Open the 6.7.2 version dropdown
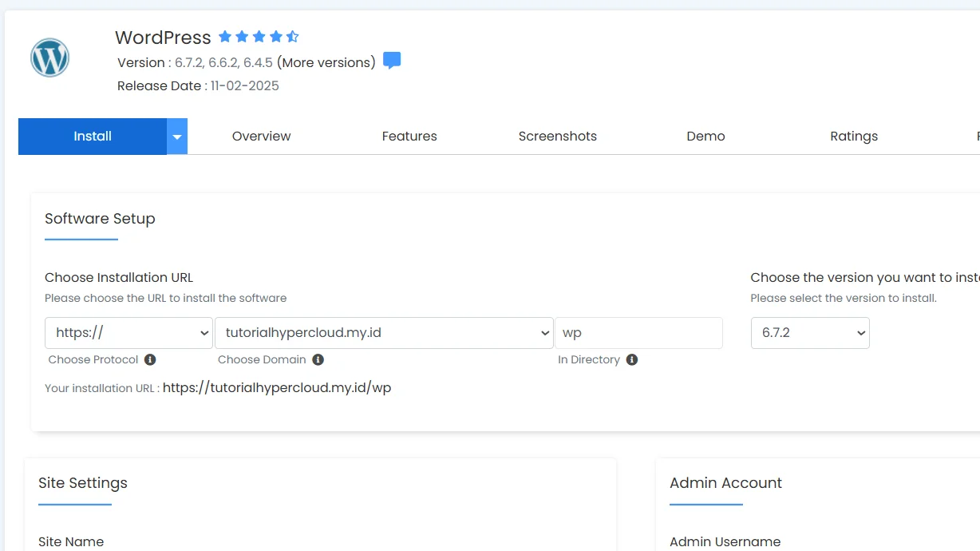The width and height of the screenshot is (980, 551). (x=810, y=333)
